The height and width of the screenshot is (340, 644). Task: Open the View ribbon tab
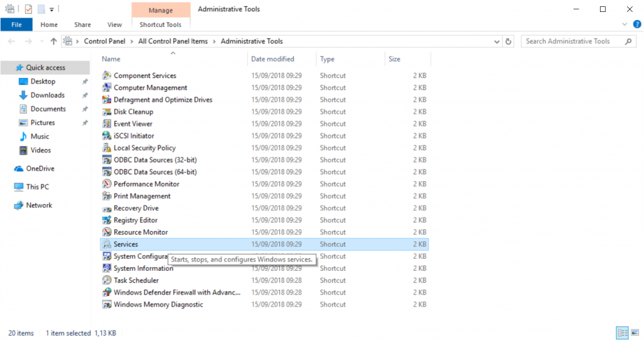[114, 25]
